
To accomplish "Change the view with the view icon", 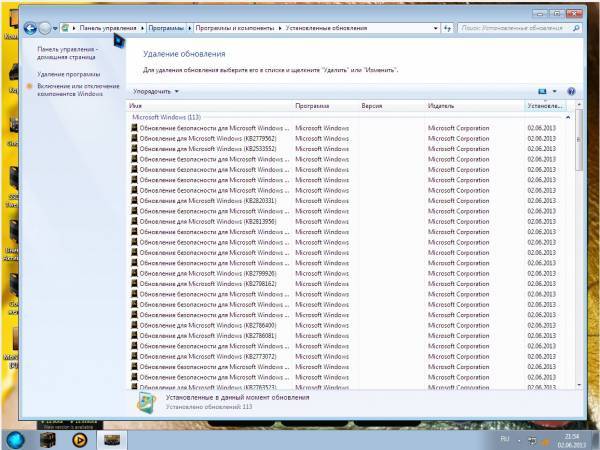I will pyautogui.click(x=542, y=91).
